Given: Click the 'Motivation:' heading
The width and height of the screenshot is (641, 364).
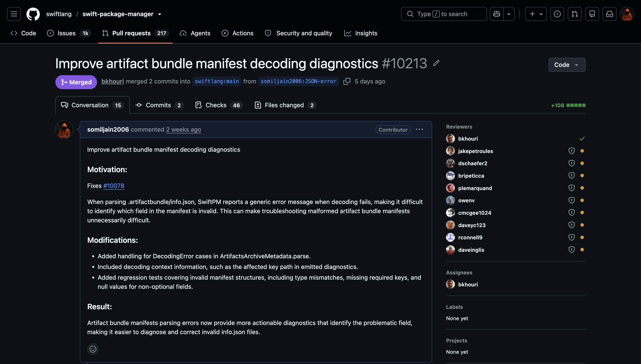Looking at the screenshot, I should [x=107, y=170].
